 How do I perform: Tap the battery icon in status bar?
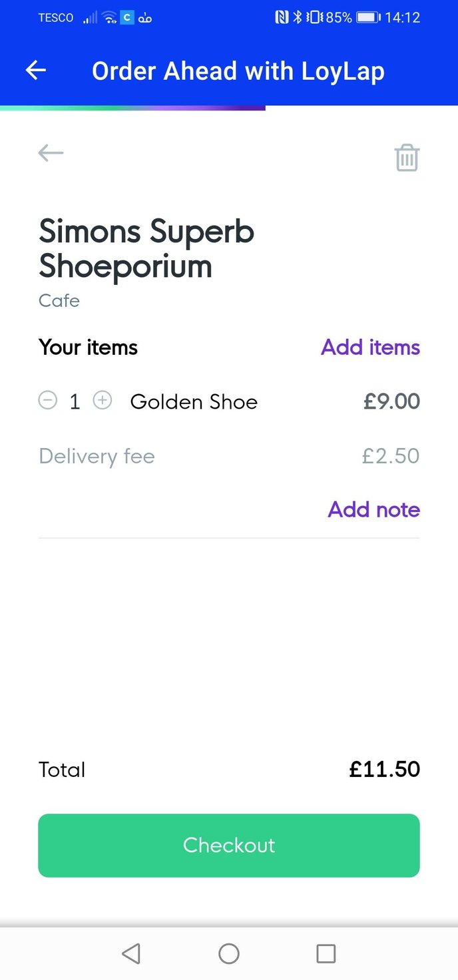[x=367, y=18]
